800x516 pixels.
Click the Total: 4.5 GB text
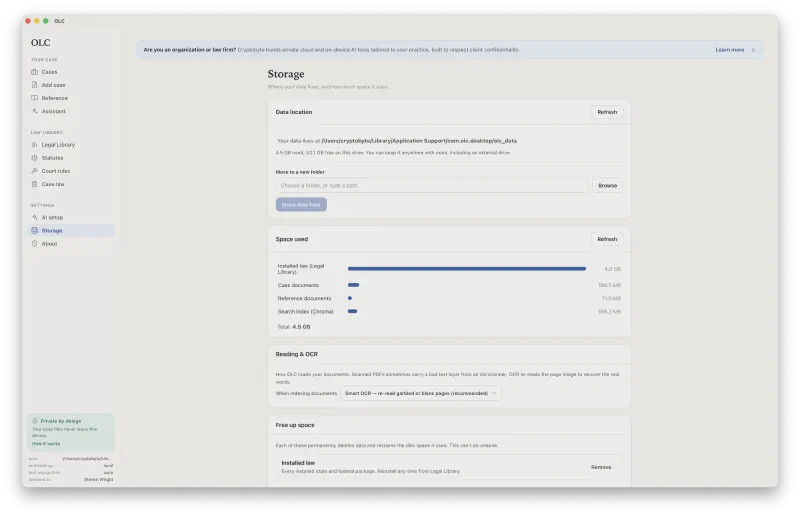point(294,327)
